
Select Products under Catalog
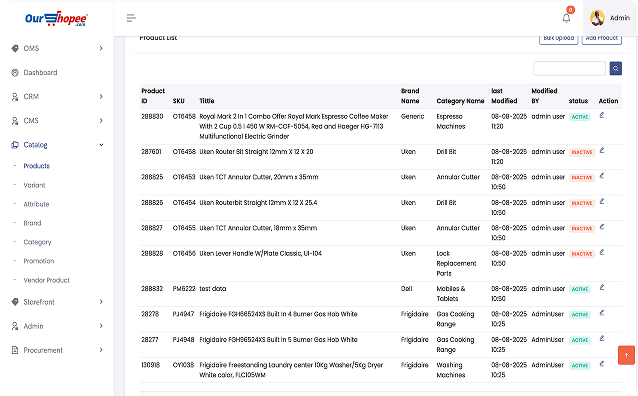(x=37, y=166)
